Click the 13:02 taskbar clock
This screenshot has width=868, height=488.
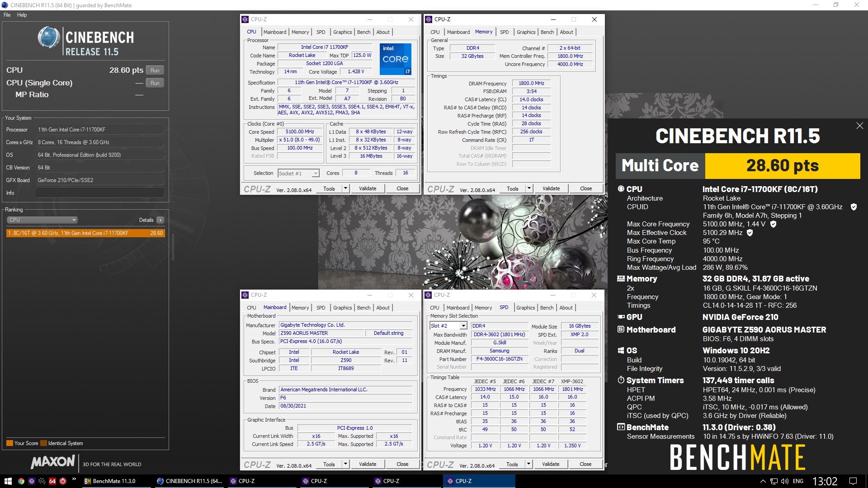(825, 481)
